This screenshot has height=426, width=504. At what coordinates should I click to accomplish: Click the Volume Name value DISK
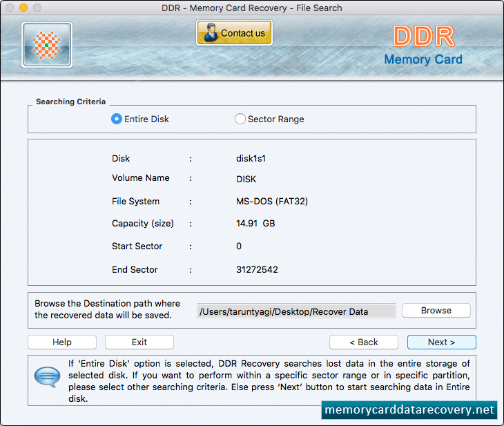(x=246, y=179)
